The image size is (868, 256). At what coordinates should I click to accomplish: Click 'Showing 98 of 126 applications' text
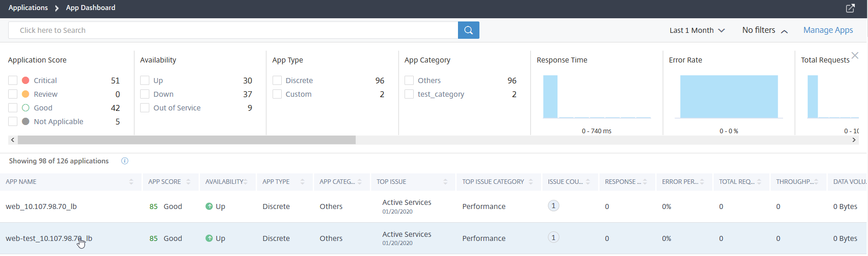[59, 161]
